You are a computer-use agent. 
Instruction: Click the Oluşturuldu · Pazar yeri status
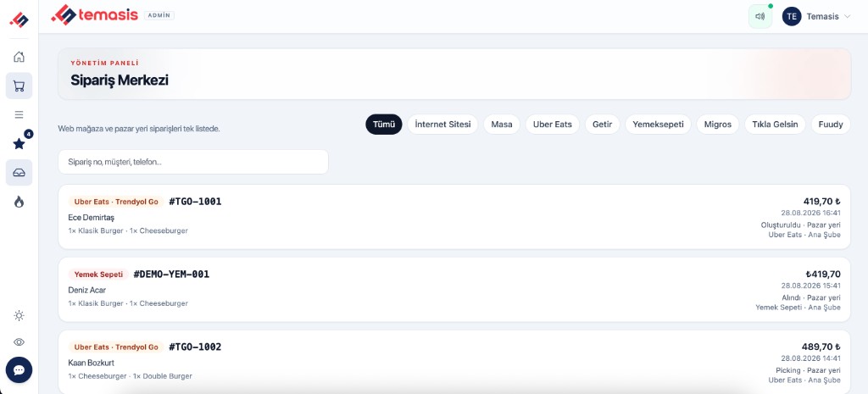[x=801, y=225]
